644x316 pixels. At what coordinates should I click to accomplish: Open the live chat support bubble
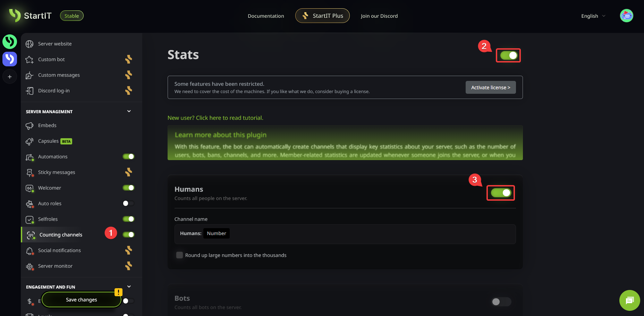pyautogui.click(x=629, y=300)
